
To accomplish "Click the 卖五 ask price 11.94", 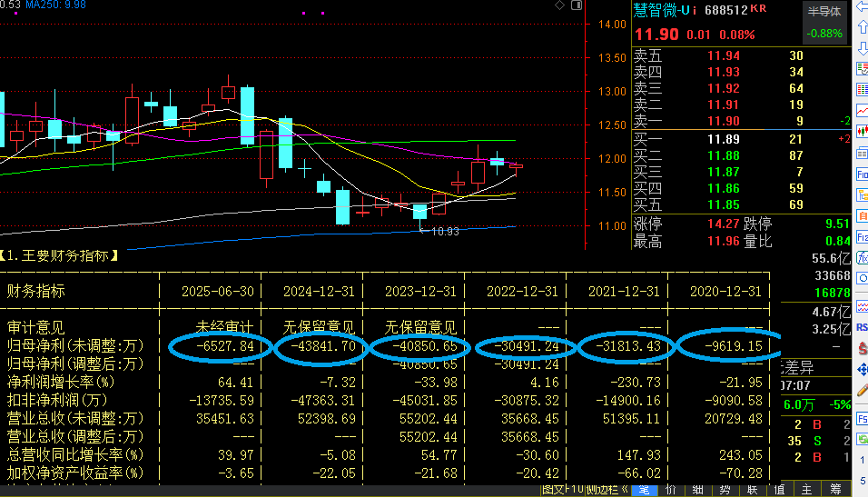I will pos(724,55).
